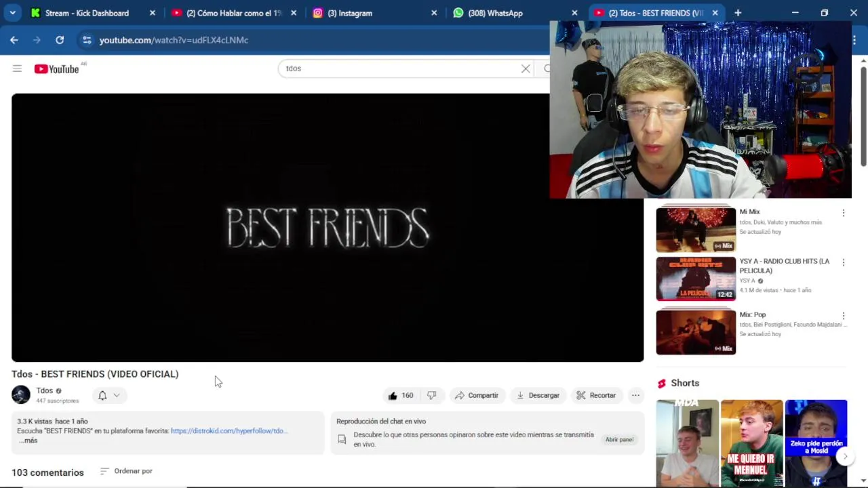The width and height of the screenshot is (868, 488).
Task: Click the 3.3 K vistas text
Action: [x=35, y=422]
